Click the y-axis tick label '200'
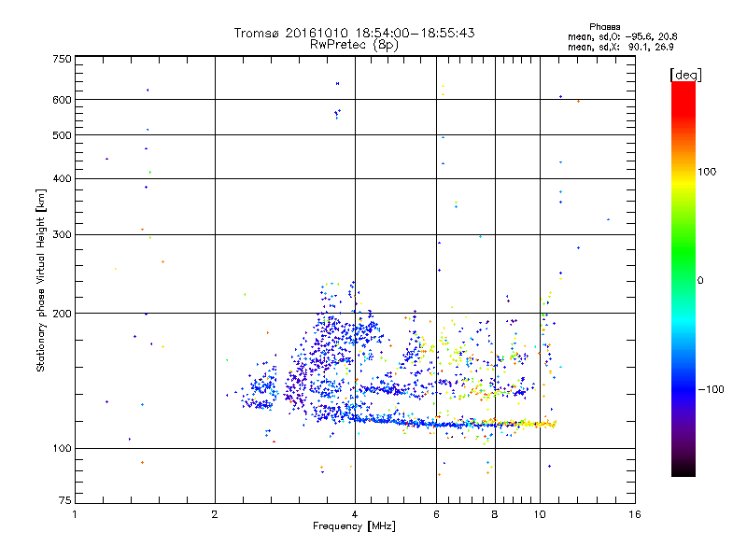Image resolution: width=747 pixels, height=560 pixels. [x=62, y=314]
